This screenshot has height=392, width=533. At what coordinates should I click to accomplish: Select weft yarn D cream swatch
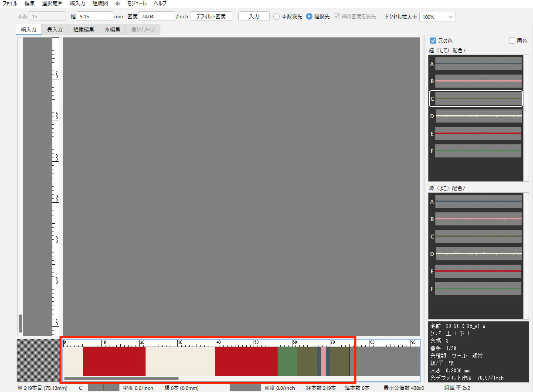click(478, 254)
